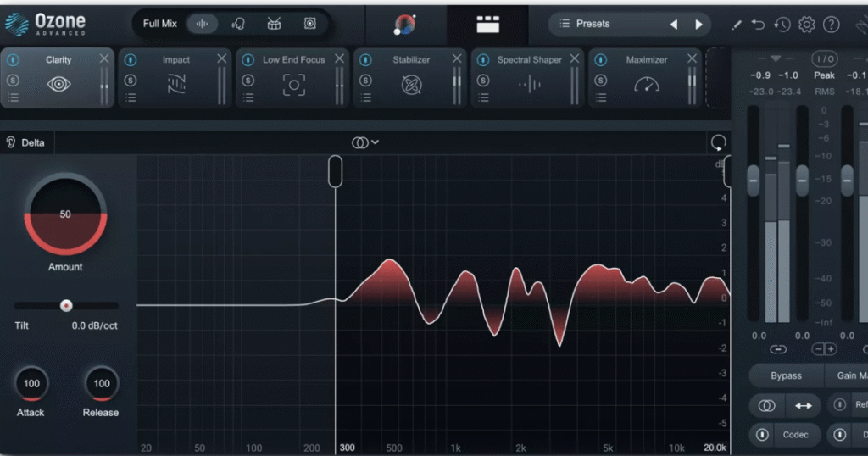The width and height of the screenshot is (868, 456).
Task: Go to the previous preset
Action: [674, 25]
